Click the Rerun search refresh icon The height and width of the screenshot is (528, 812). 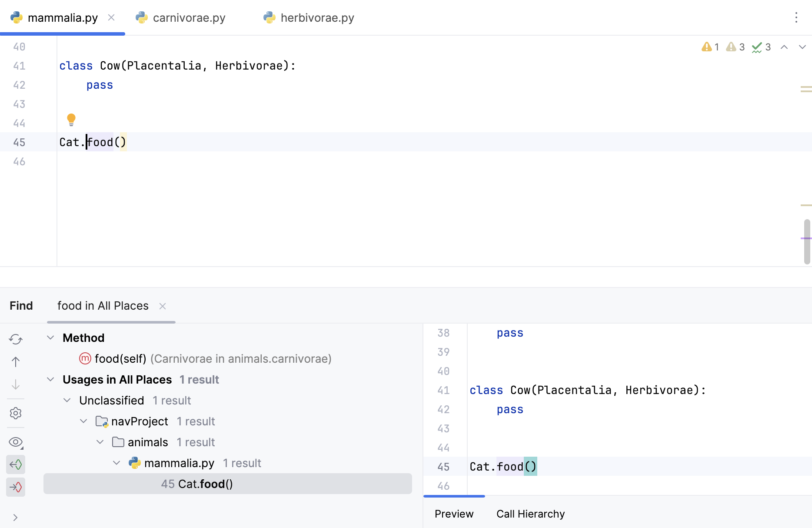[16, 339]
